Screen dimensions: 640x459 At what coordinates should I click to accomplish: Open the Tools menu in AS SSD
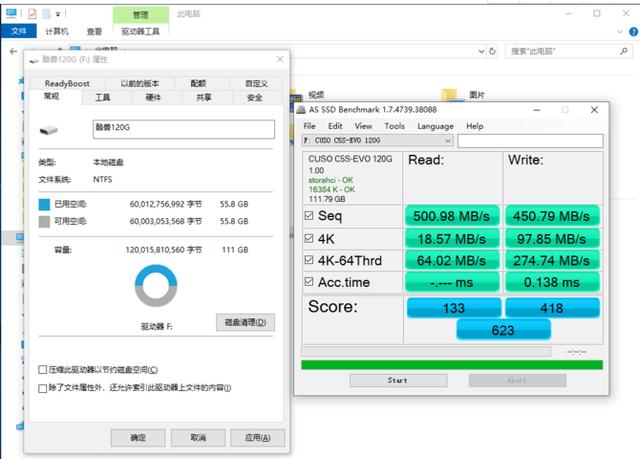pos(394,126)
